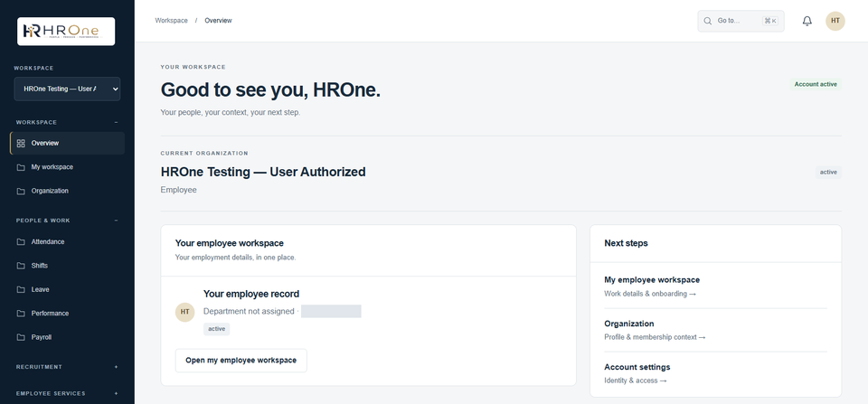Open the HT user avatar menu

[835, 21]
